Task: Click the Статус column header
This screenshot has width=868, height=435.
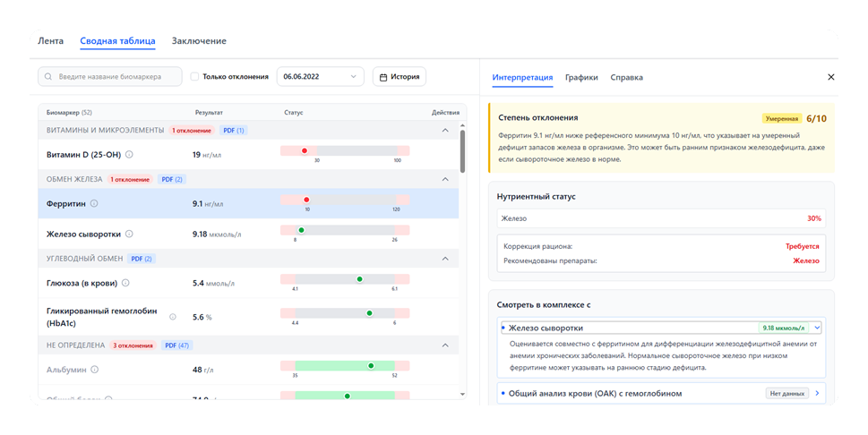Action: [294, 113]
